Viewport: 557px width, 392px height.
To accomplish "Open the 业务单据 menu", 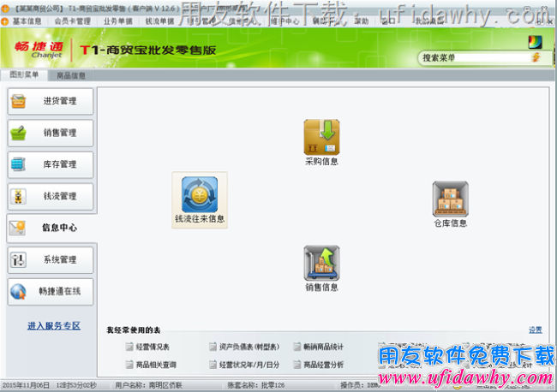I will click(x=118, y=21).
